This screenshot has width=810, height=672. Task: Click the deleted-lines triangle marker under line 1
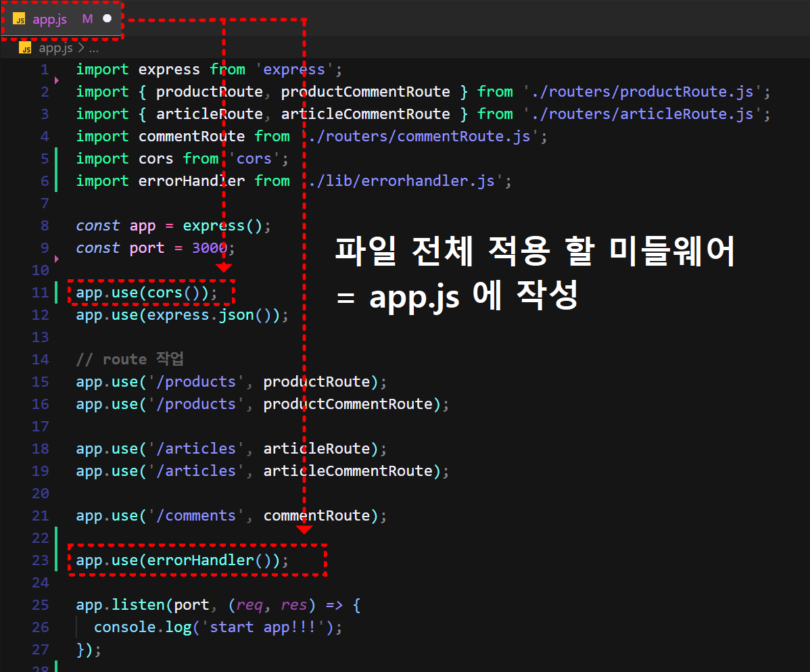pos(56,80)
